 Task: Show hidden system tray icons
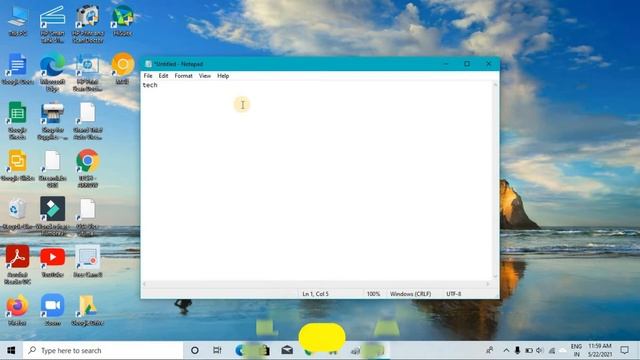506,350
